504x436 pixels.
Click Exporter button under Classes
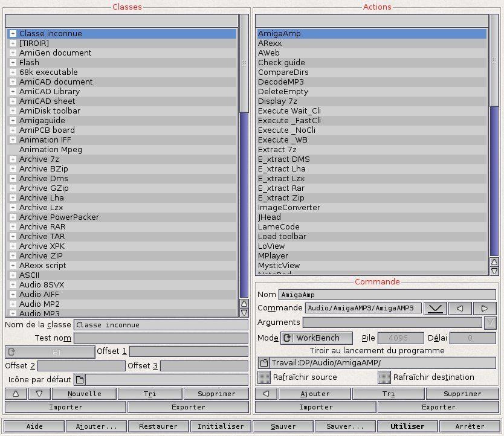(x=189, y=407)
